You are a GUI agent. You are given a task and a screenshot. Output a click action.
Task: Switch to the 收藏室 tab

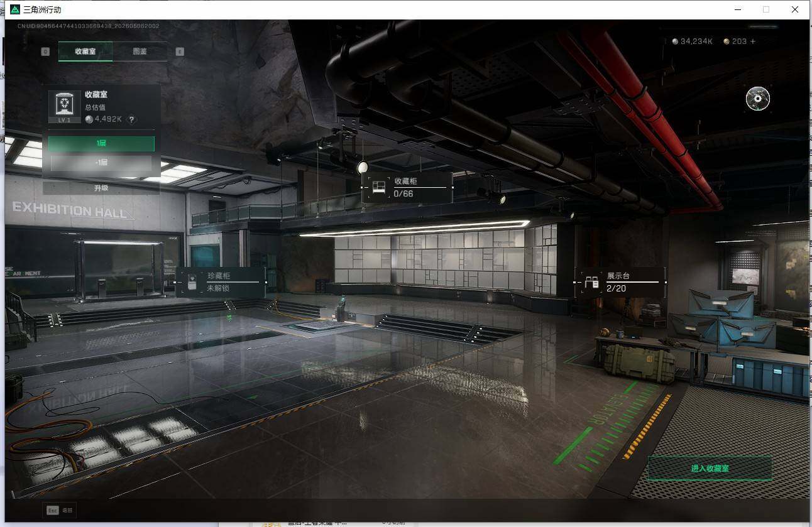(85, 52)
